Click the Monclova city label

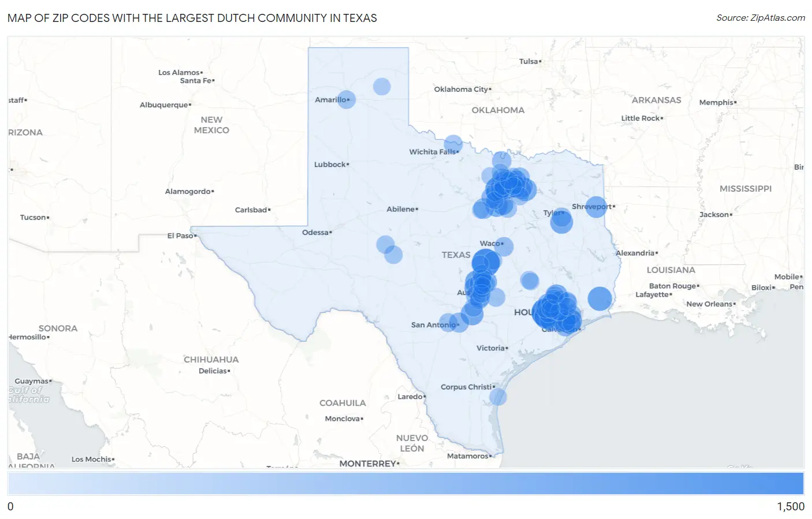click(342, 419)
